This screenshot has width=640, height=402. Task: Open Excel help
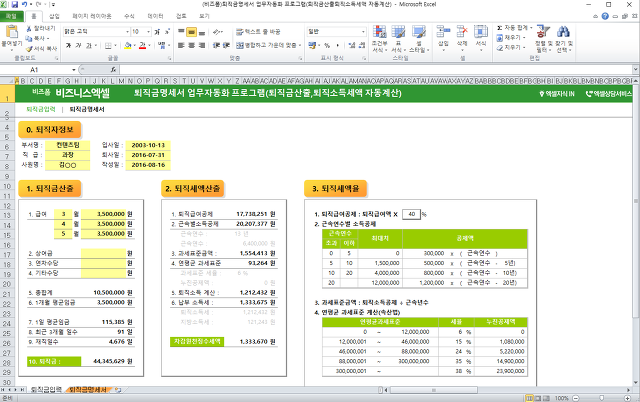(x=605, y=16)
